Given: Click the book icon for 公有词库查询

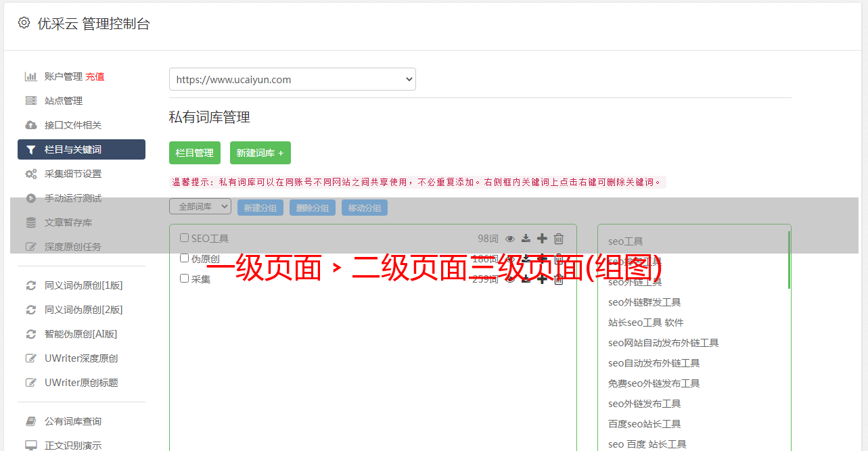Looking at the screenshot, I should click(x=31, y=421).
